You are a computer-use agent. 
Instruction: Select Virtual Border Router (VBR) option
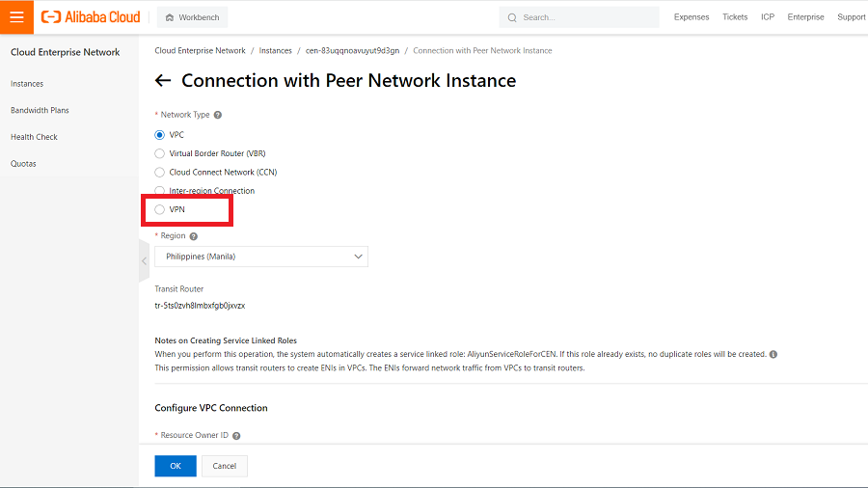(x=160, y=153)
